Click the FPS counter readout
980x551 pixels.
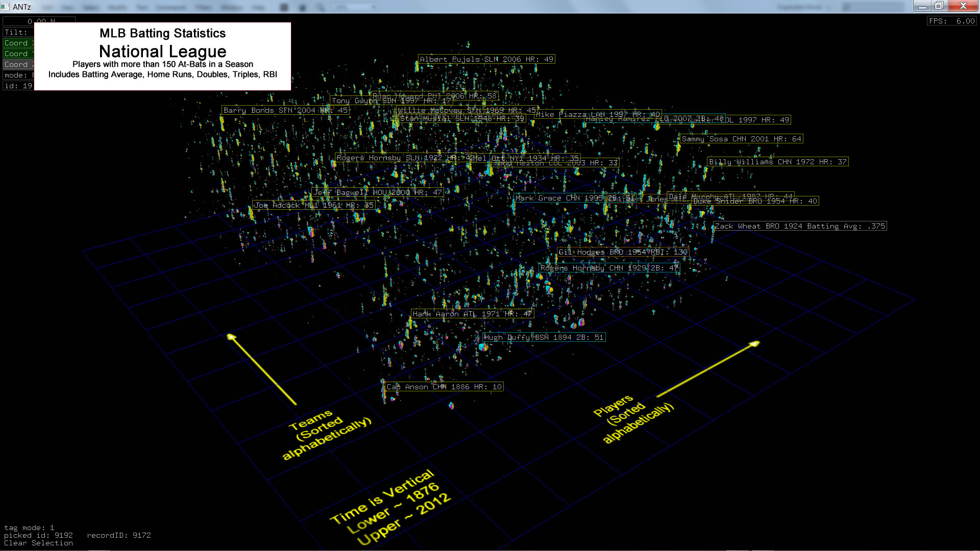click(x=951, y=21)
